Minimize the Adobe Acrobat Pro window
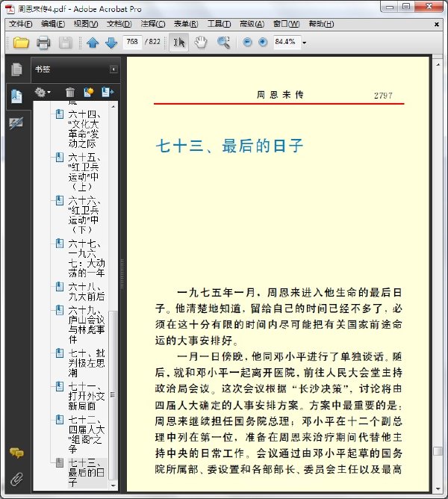 [x=390, y=7]
